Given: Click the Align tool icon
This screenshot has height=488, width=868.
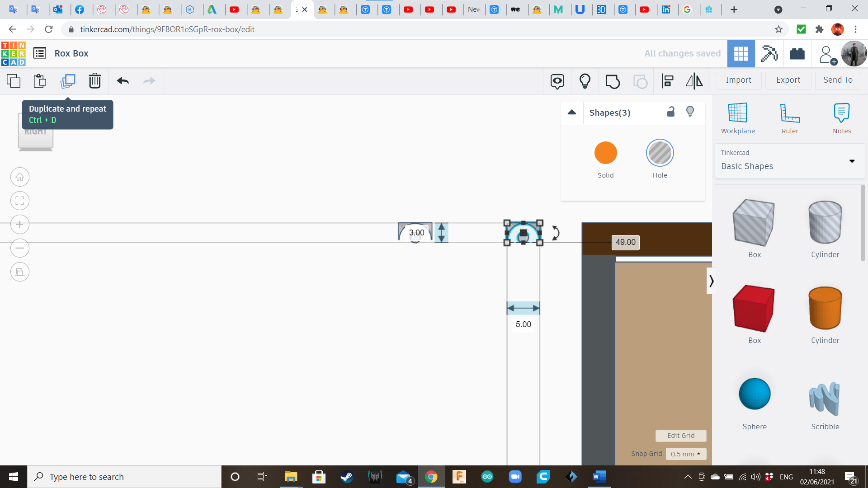Looking at the screenshot, I should [x=667, y=81].
